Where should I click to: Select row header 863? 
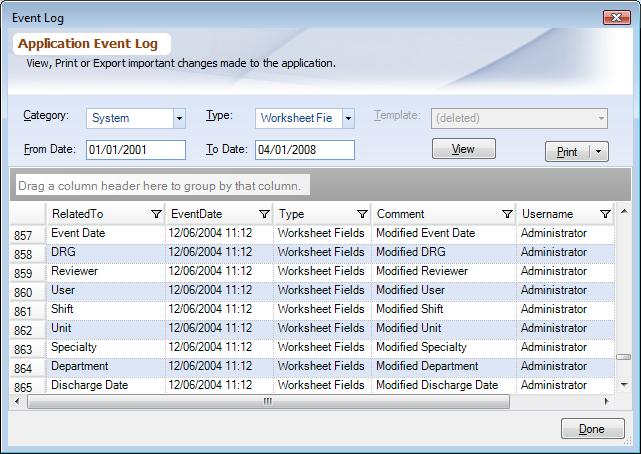click(28, 349)
